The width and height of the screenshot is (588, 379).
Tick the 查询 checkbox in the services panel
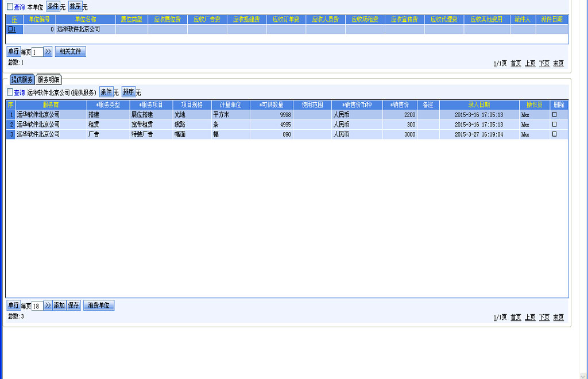10,92
